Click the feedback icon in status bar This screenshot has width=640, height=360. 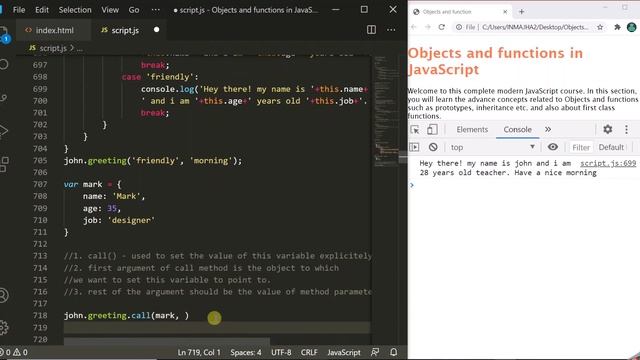coord(375,352)
